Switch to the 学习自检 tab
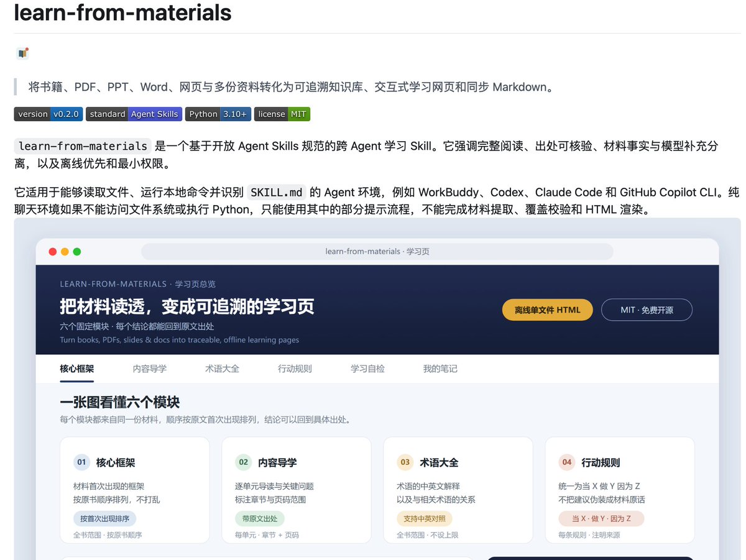This screenshot has width=746, height=560. pos(367,369)
